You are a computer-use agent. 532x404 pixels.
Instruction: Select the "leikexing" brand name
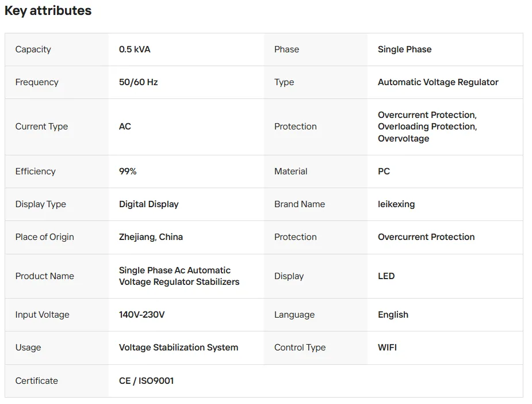(396, 204)
